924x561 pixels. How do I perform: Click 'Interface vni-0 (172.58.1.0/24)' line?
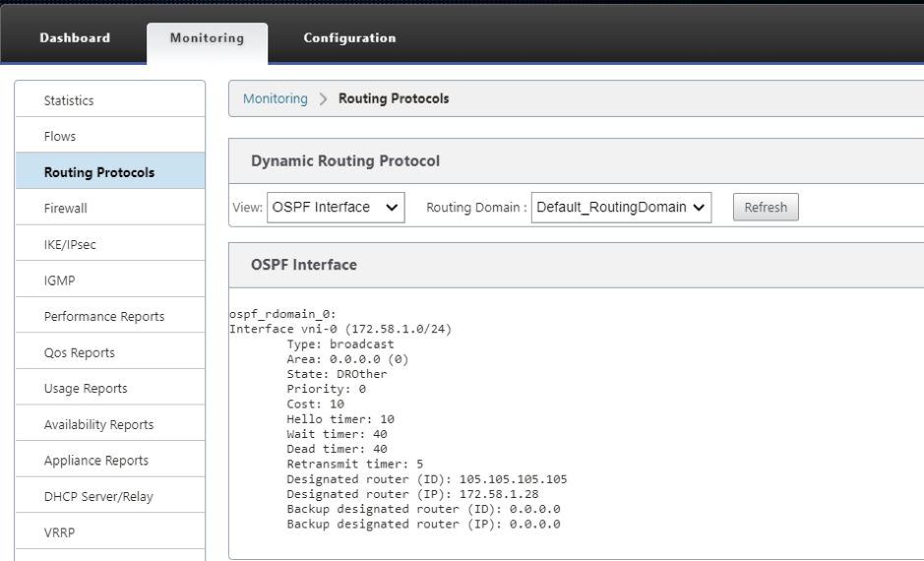(340, 329)
